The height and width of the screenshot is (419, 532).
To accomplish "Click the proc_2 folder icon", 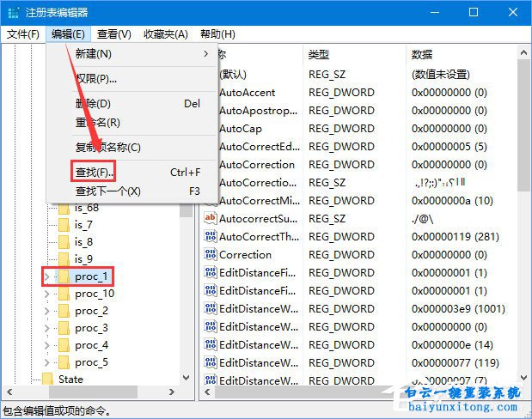I will (64, 311).
